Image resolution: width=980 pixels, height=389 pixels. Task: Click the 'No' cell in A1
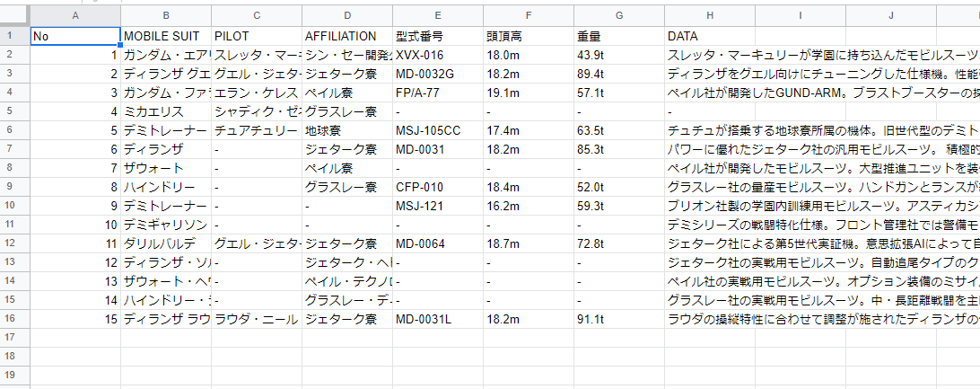75,36
